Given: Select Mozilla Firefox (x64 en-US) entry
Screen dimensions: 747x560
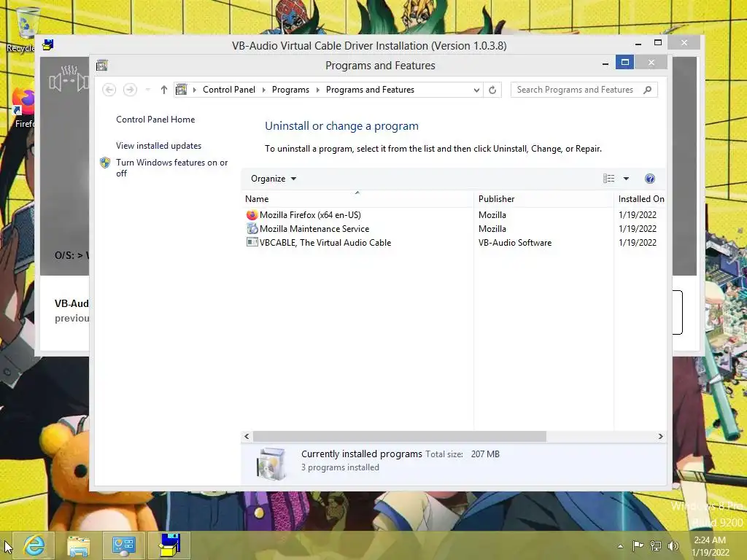Looking at the screenshot, I should (310, 215).
